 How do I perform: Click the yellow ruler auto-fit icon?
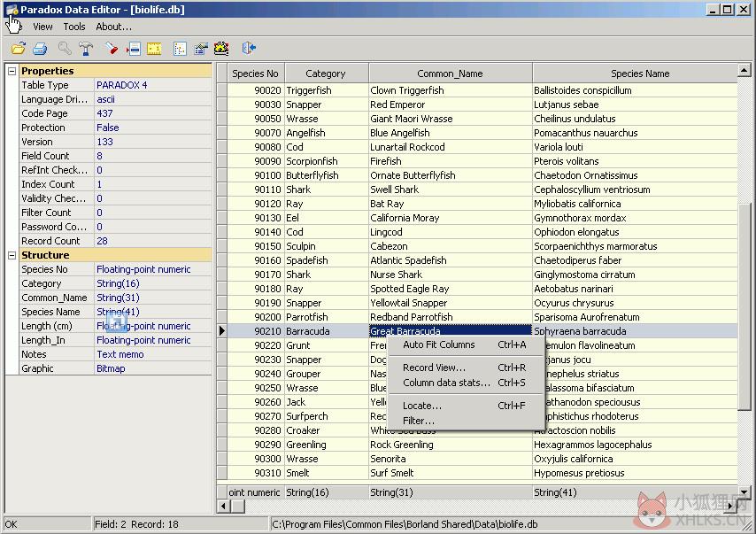click(154, 48)
